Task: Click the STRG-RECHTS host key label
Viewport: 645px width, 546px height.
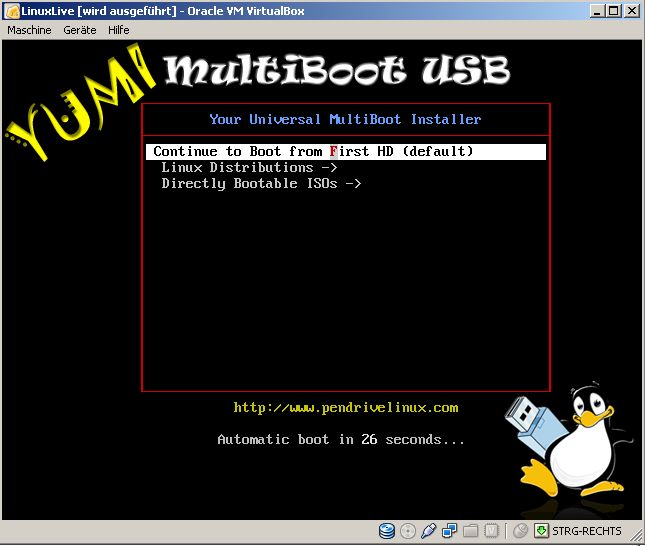Action: 587,531
